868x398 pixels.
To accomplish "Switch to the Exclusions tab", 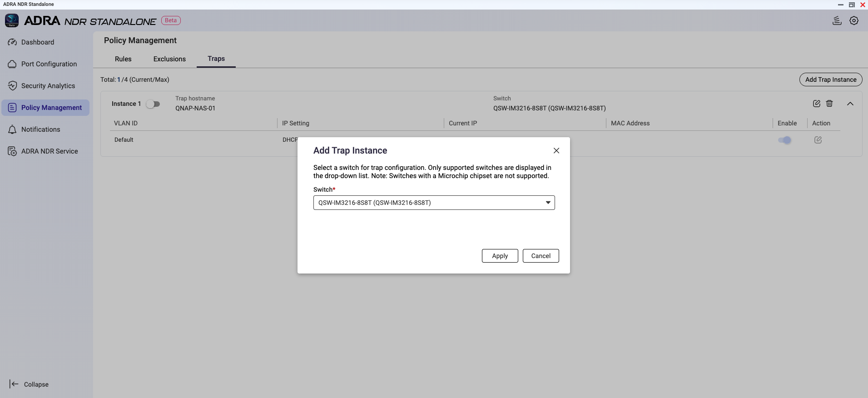I will click(x=169, y=59).
